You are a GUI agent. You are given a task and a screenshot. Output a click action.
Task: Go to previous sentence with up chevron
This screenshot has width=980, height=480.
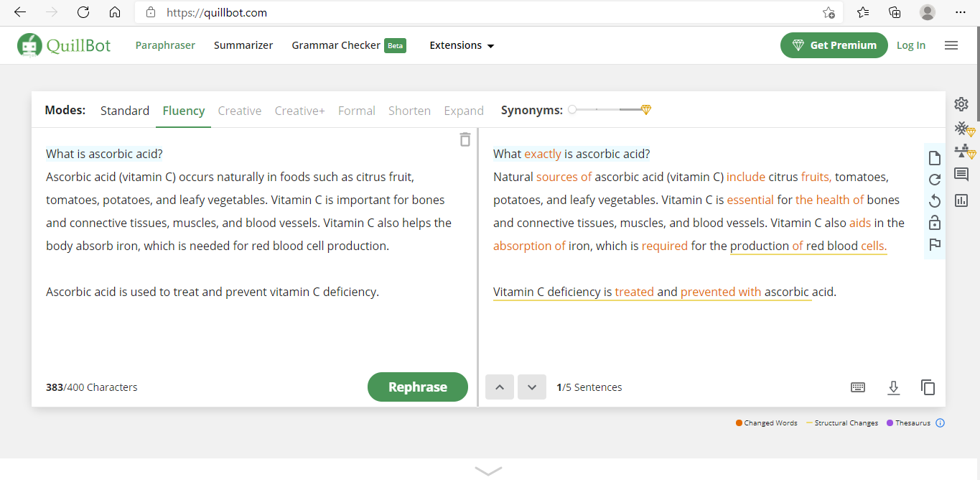pyautogui.click(x=500, y=387)
